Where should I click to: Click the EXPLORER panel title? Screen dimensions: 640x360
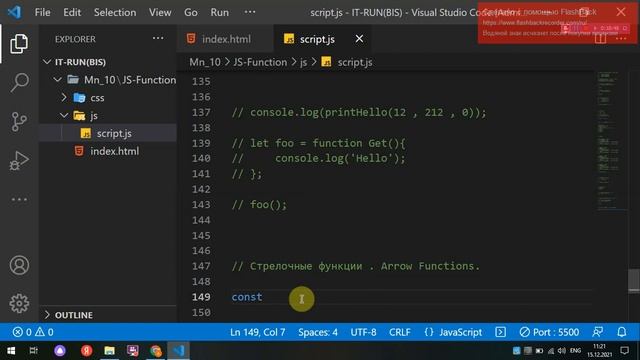tap(76, 39)
